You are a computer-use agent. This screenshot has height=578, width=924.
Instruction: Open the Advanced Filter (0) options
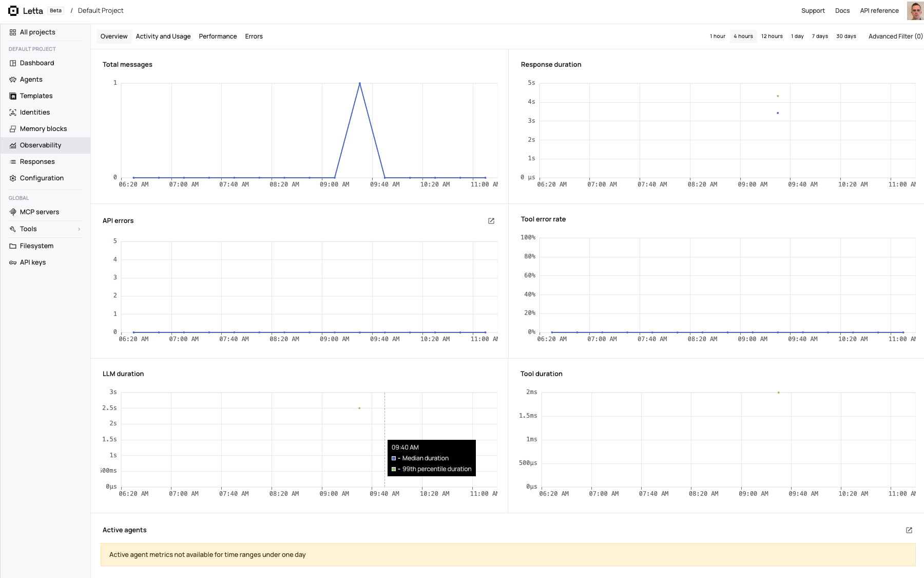(x=895, y=36)
